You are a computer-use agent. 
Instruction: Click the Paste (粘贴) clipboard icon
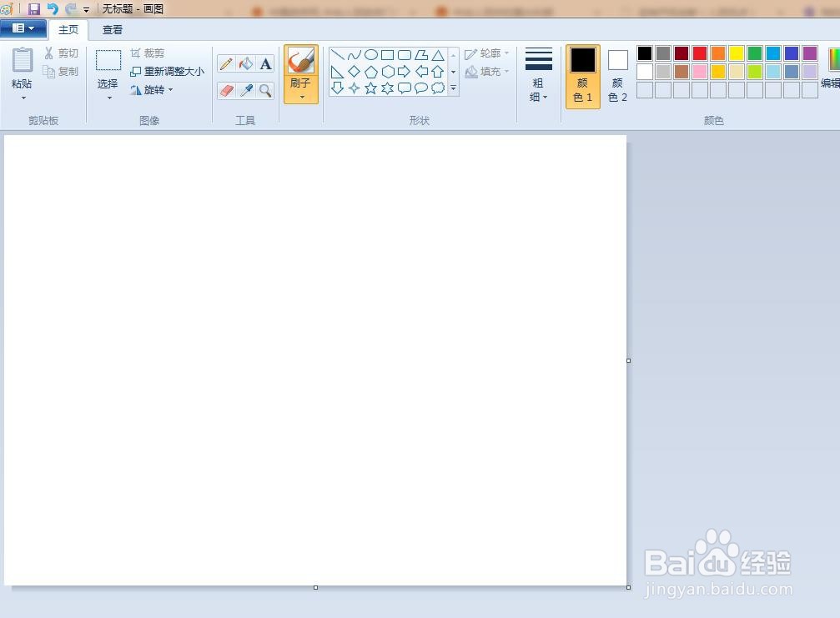(x=23, y=60)
